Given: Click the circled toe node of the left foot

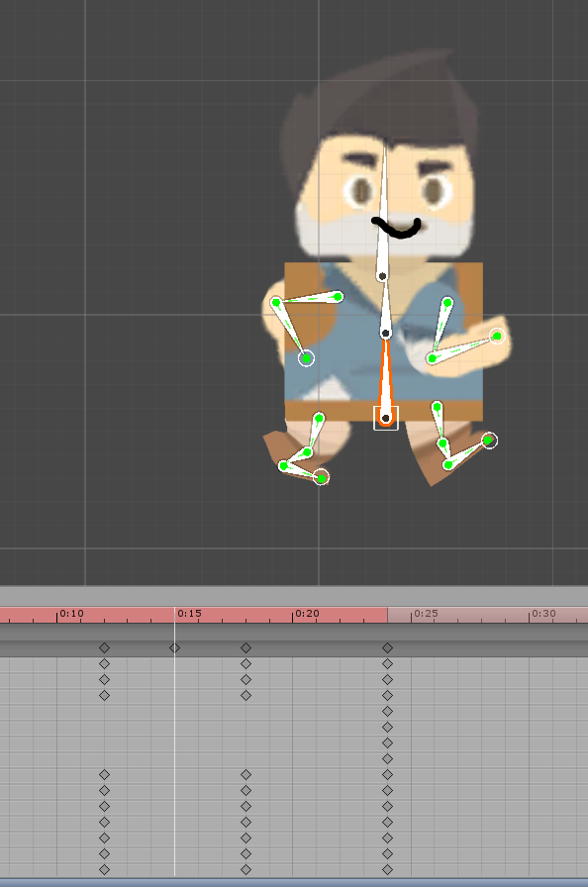Looking at the screenshot, I should 321,478.
